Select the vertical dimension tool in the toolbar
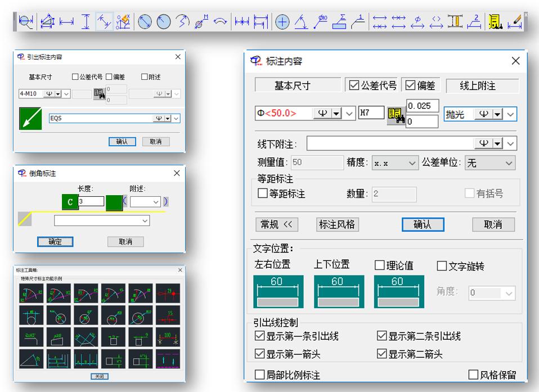 tap(85, 22)
